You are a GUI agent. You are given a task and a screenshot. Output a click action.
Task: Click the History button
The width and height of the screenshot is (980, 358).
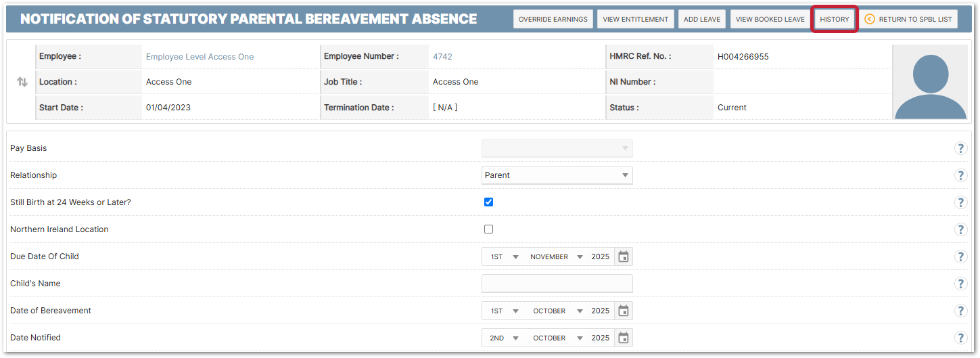pyautogui.click(x=834, y=19)
